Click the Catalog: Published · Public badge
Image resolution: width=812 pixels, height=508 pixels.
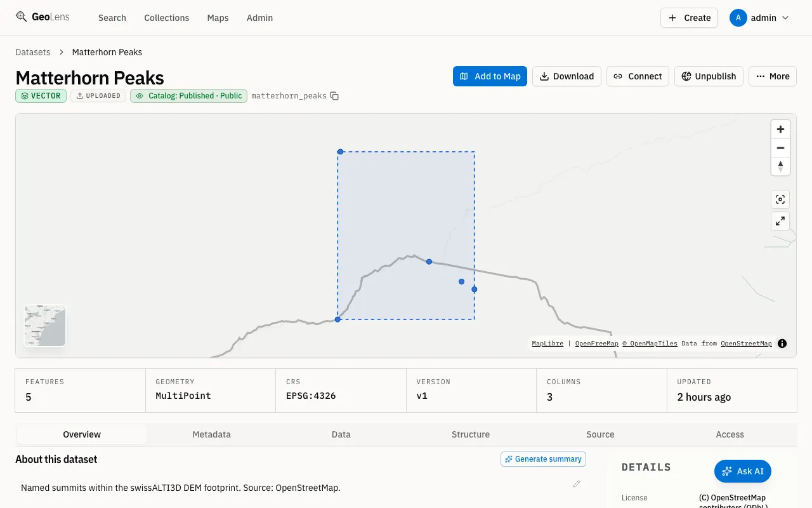tap(188, 96)
